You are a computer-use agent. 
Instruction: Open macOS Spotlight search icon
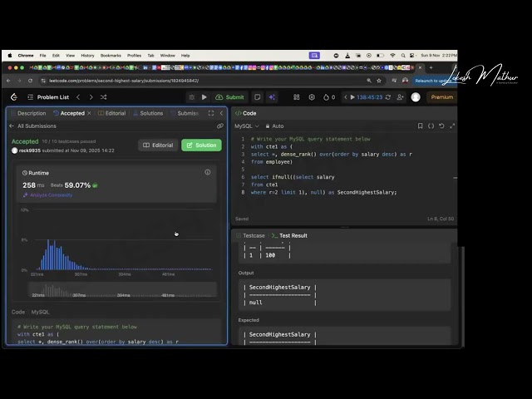click(x=403, y=56)
